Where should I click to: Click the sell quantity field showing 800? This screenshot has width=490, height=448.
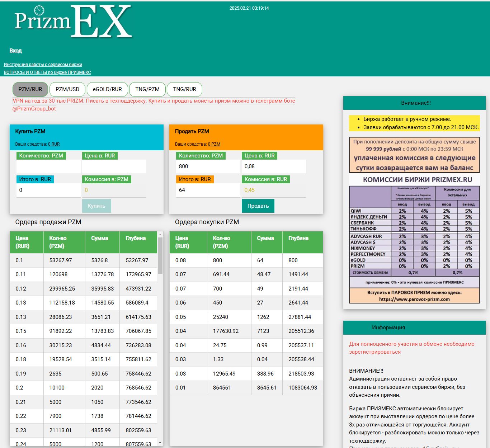coord(208,166)
